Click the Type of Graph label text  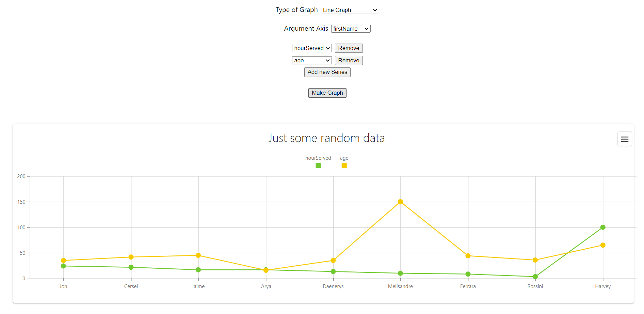[296, 10]
